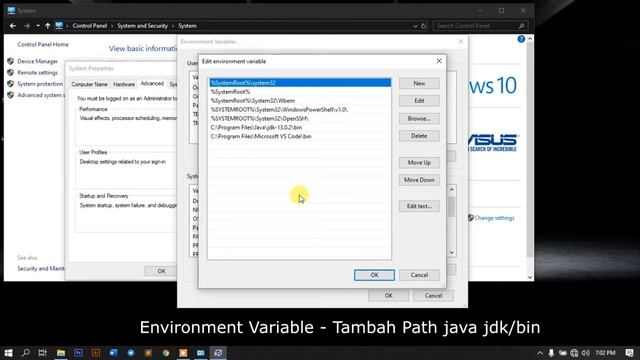Open Task View on taskbar
This screenshot has height=360, width=640.
[42, 353]
